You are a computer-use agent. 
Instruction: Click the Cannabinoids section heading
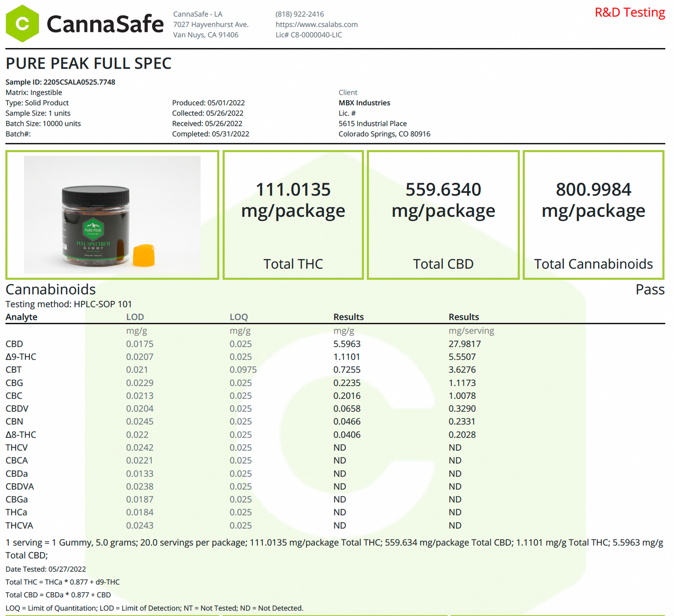(x=50, y=290)
